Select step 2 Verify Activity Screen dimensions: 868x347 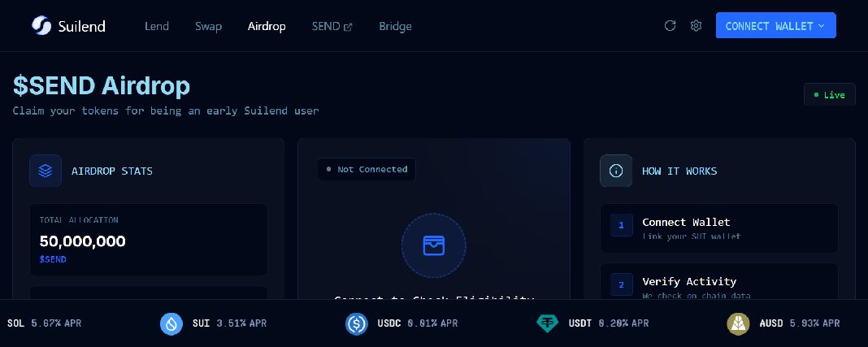click(719, 281)
